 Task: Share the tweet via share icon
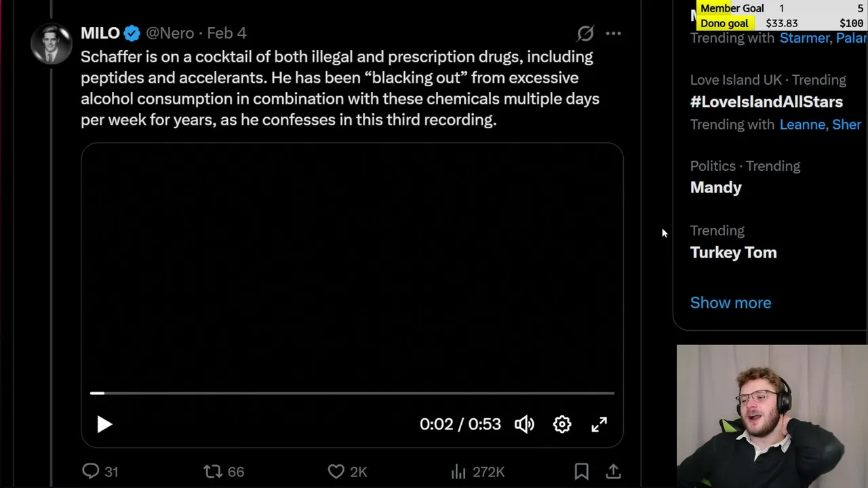coord(613,471)
